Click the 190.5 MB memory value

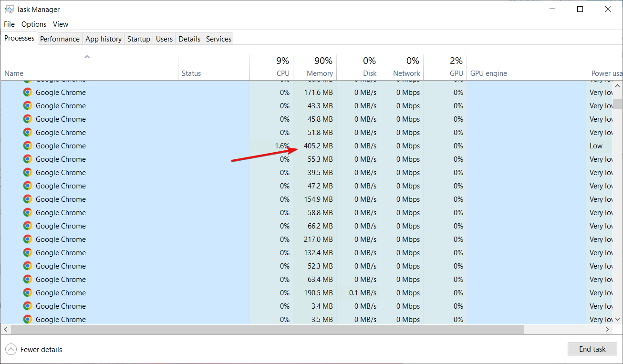coord(318,293)
